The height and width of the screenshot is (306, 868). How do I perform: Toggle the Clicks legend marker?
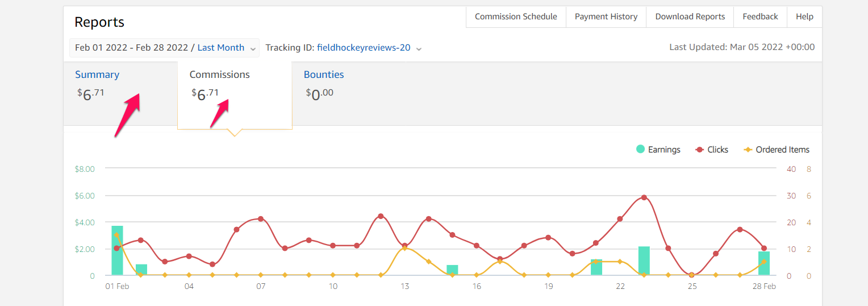pos(700,150)
